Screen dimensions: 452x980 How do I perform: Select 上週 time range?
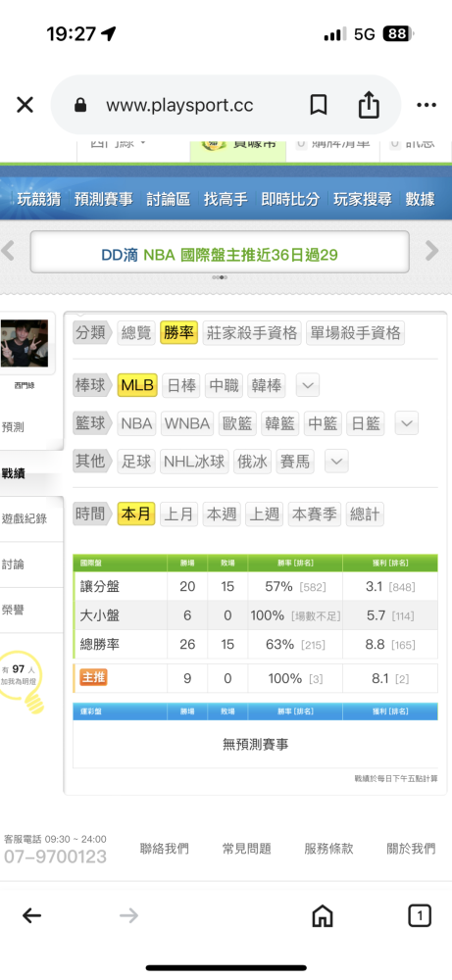click(x=265, y=514)
